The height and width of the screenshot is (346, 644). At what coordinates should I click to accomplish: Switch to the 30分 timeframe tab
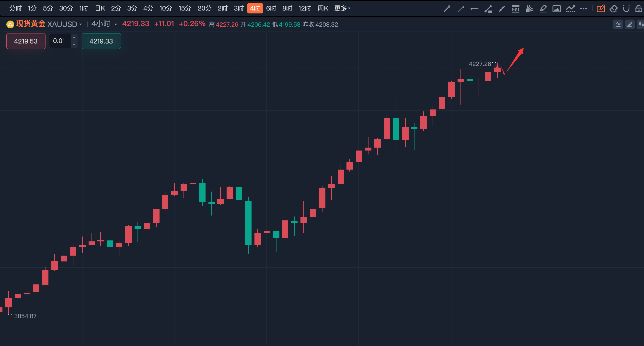(66, 8)
